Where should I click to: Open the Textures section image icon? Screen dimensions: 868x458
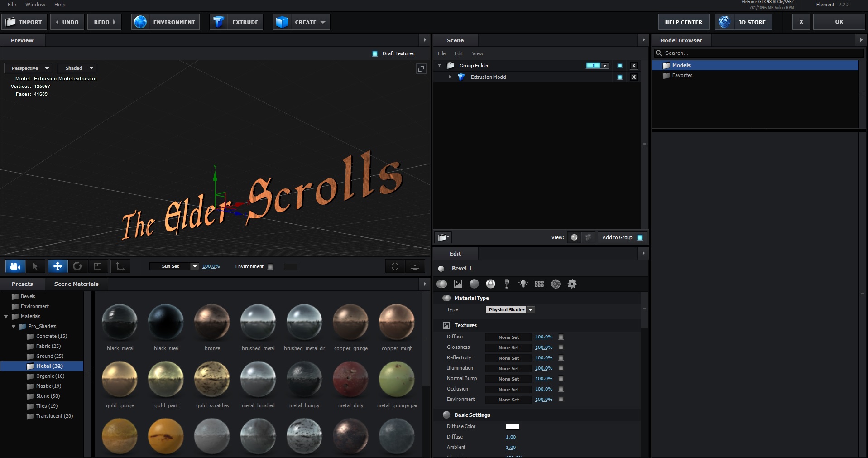(458, 284)
